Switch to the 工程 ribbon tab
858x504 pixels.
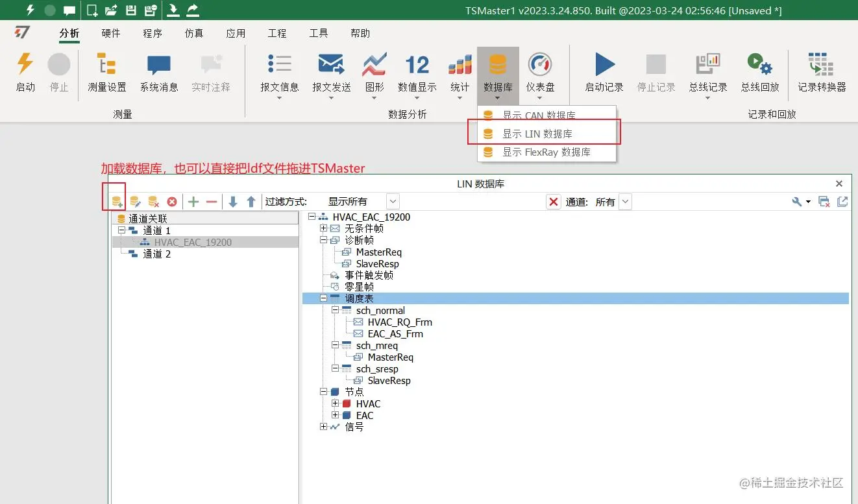click(x=277, y=33)
